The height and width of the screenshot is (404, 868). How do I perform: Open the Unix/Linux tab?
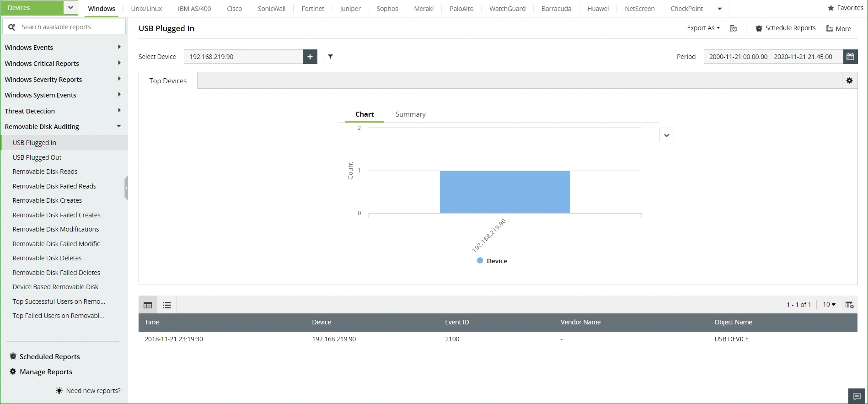pos(146,9)
